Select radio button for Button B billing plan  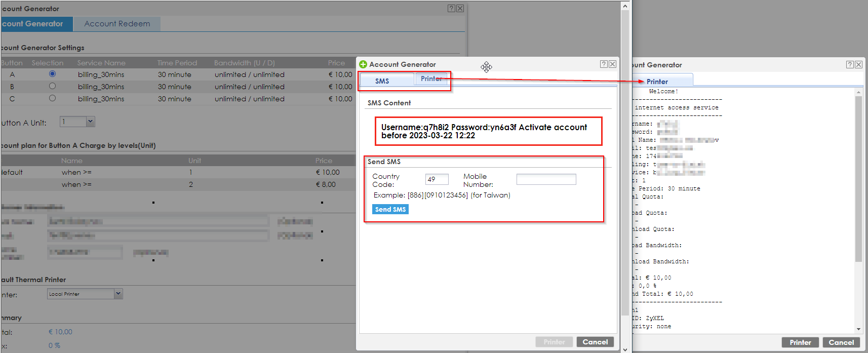coord(52,86)
